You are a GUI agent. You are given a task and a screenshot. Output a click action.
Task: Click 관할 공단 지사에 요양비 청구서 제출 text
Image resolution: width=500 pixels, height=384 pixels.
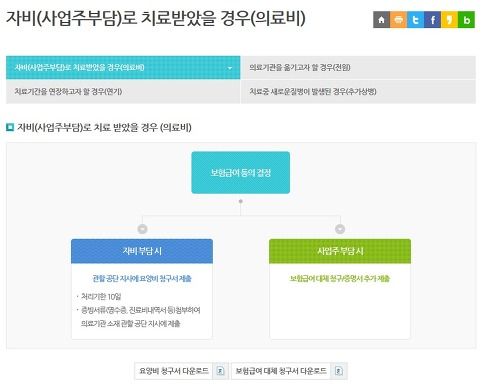pos(142,278)
